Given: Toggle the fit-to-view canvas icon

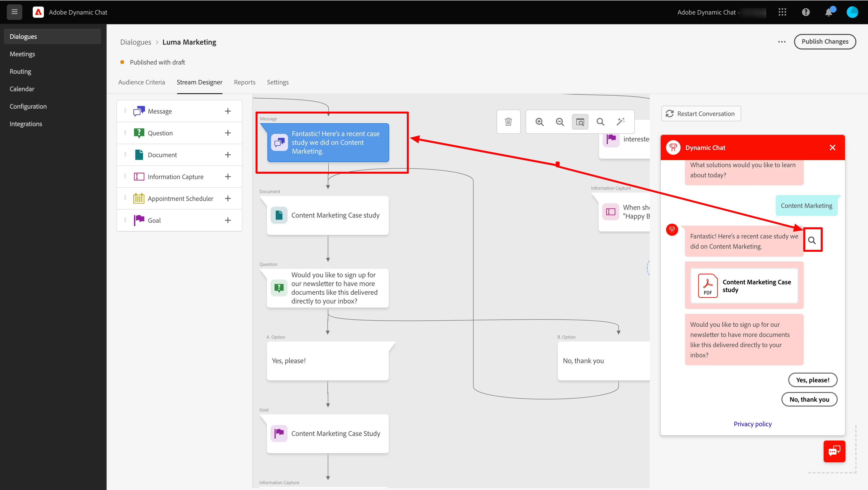Looking at the screenshot, I should pos(580,122).
